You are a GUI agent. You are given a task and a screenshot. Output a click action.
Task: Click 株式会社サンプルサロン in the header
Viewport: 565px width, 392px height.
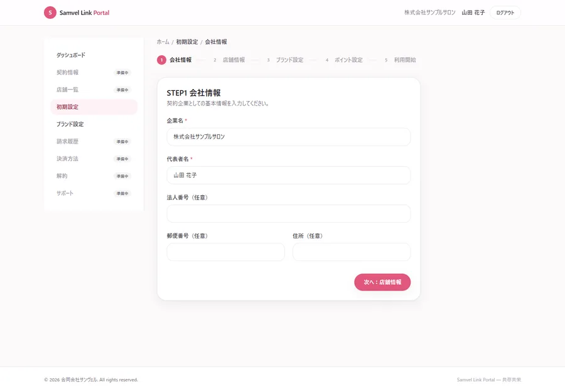tap(429, 13)
